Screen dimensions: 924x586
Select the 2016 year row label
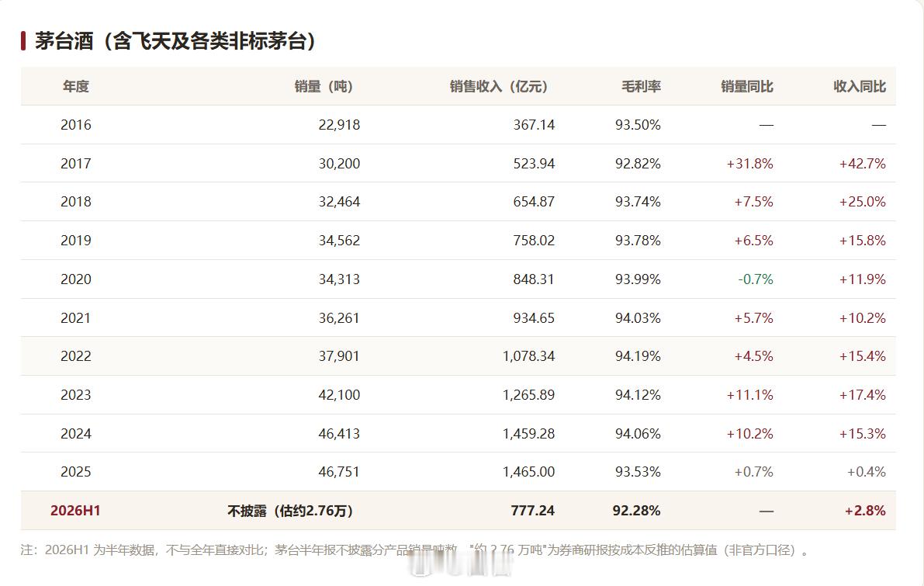[75, 125]
